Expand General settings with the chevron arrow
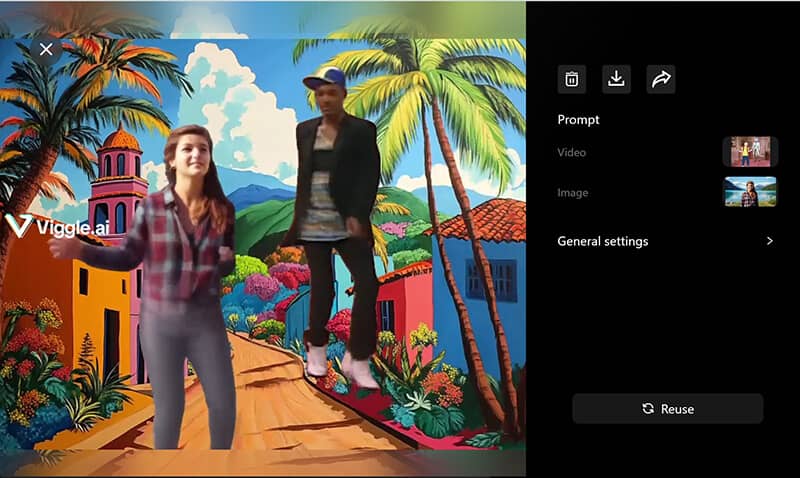Viewport: 800px width, 478px height. [769, 241]
